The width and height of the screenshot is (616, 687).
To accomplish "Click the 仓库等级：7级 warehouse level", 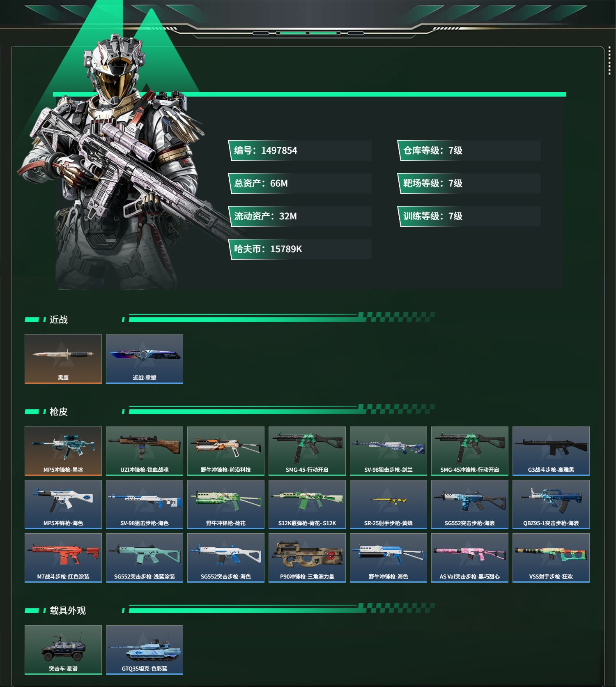I will [469, 150].
